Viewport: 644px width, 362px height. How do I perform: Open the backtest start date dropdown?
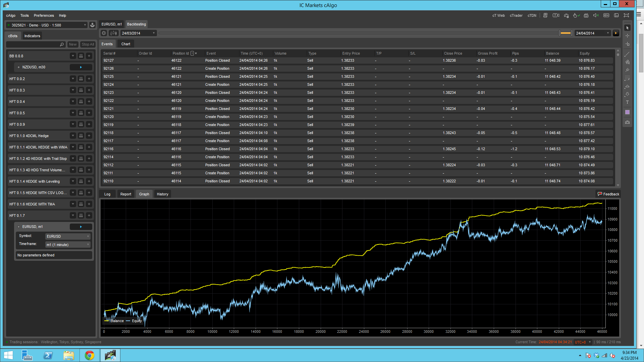139,33
